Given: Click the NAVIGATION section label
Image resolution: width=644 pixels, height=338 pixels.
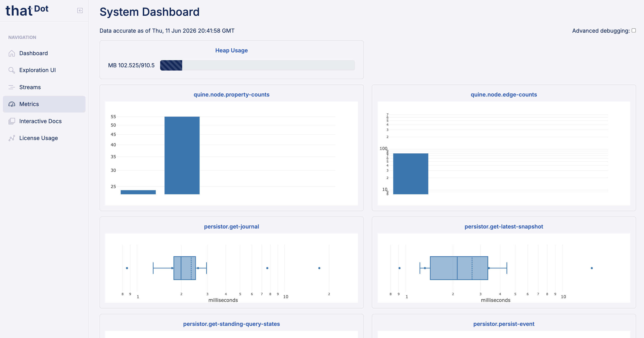Looking at the screenshot, I should point(22,38).
